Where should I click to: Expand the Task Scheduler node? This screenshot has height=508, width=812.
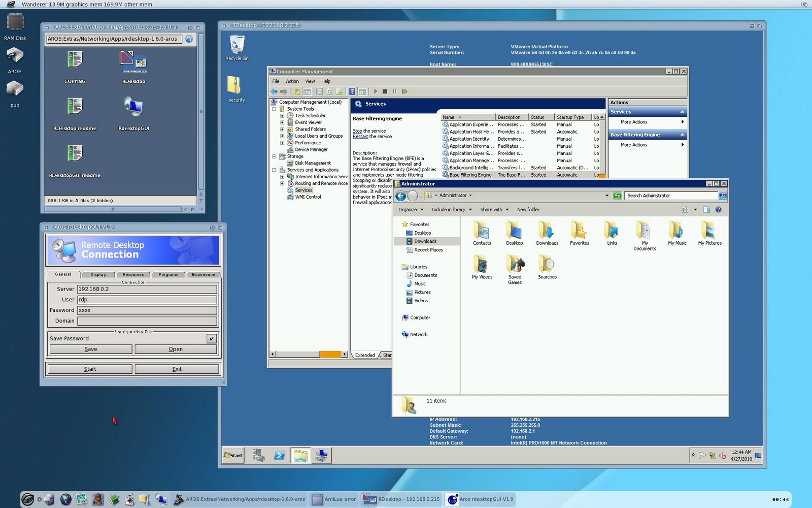282,116
